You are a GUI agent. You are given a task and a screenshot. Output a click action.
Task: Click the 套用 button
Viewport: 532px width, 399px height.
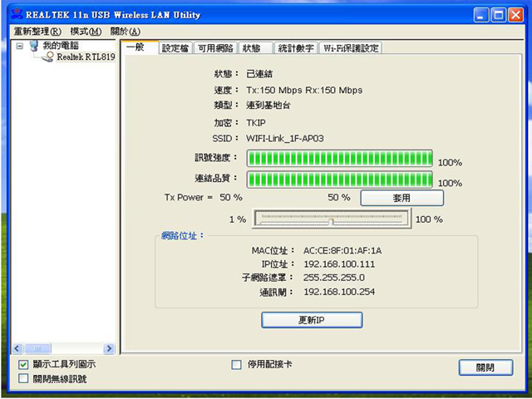(x=401, y=198)
